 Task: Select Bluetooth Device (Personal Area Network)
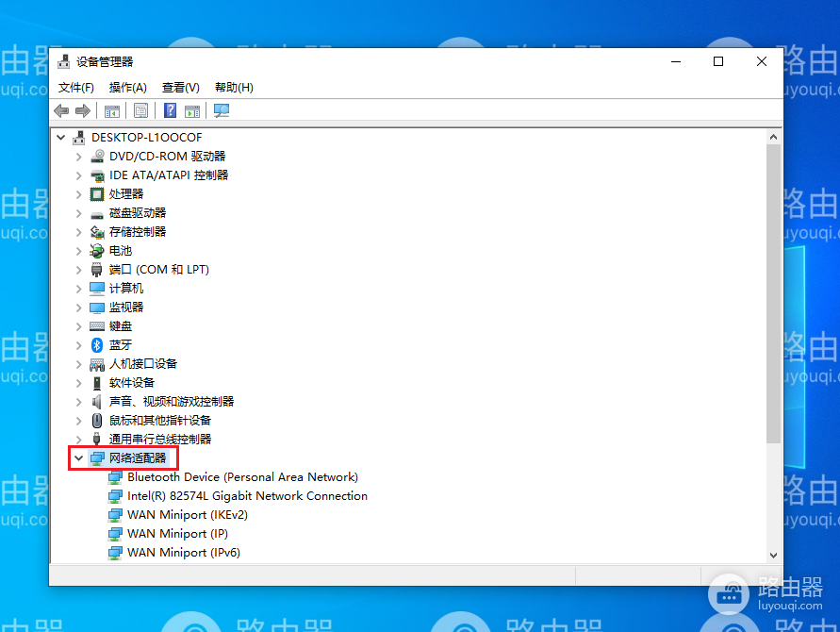click(242, 477)
